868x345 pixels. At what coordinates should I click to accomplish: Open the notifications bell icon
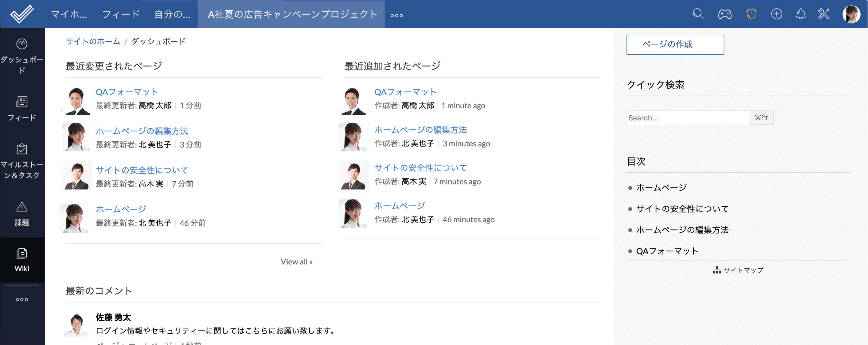[x=801, y=14]
